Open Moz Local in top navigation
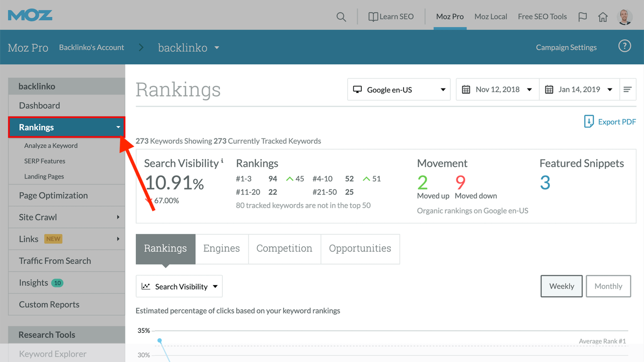 tap(491, 17)
